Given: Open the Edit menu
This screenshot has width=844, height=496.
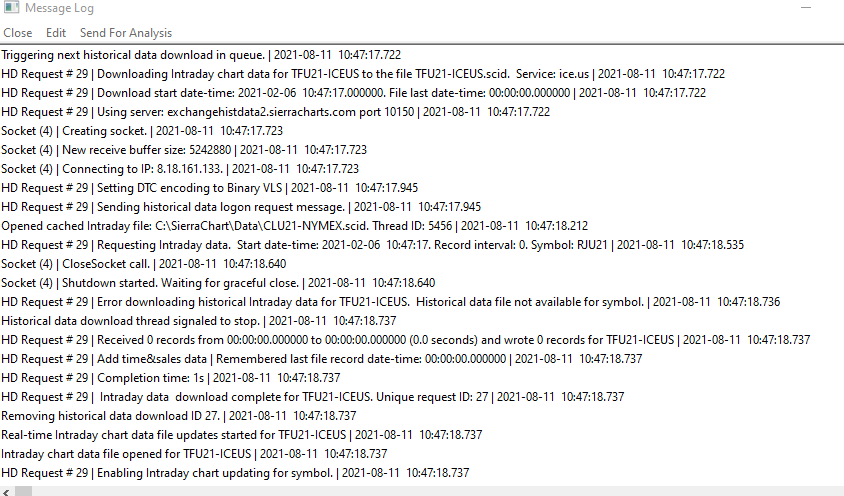Looking at the screenshot, I should [x=56, y=33].
